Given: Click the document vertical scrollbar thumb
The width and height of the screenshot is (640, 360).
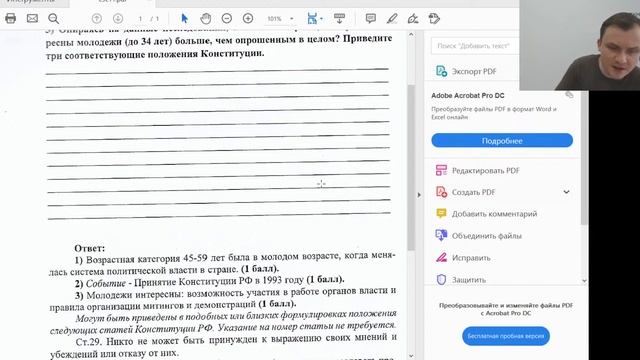Looking at the screenshot, I should click(x=411, y=167).
